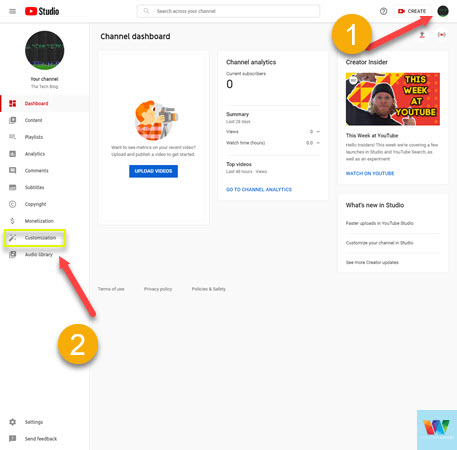Click the videographer illustration

[x=156, y=120]
